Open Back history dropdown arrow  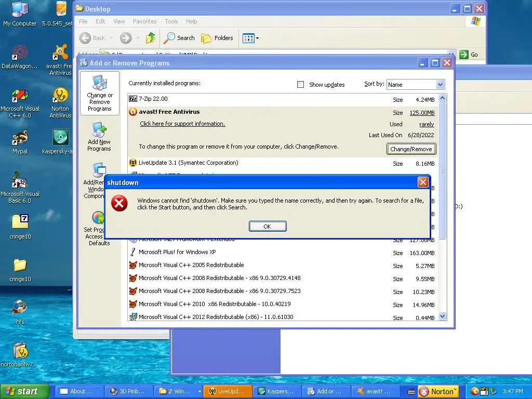click(111, 38)
